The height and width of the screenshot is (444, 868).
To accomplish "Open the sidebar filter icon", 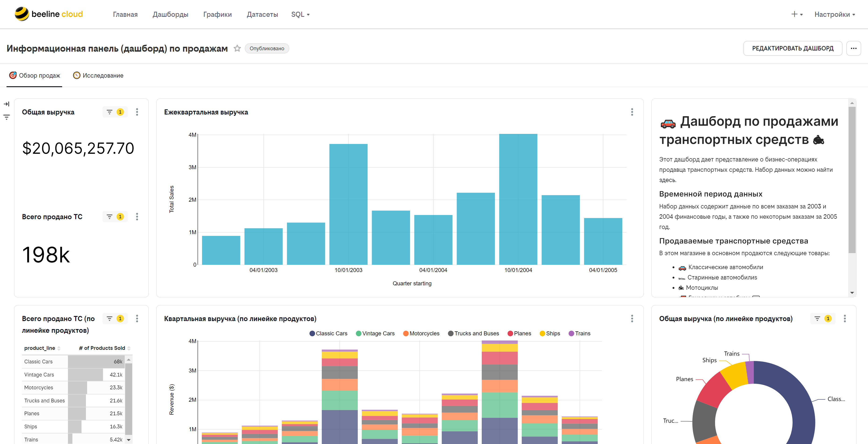I will coord(6,117).
